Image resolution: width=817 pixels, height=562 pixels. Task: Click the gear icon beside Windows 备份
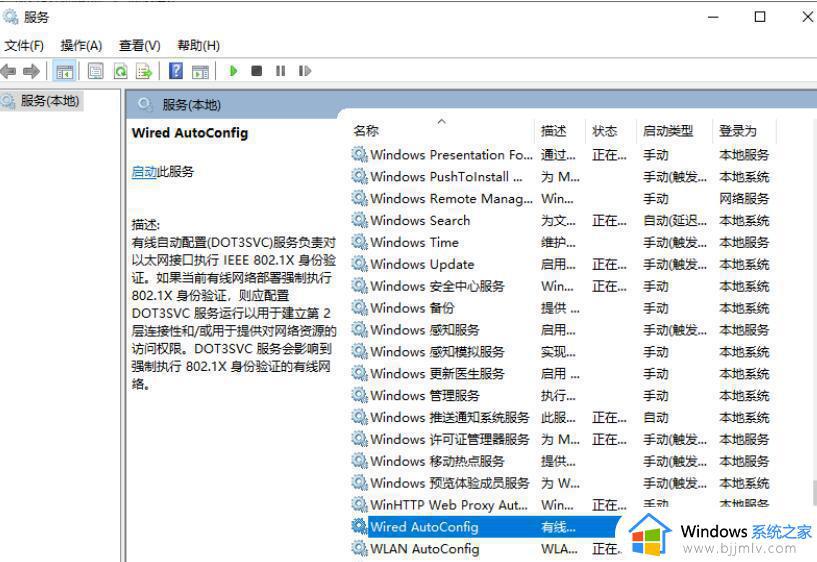360,307
